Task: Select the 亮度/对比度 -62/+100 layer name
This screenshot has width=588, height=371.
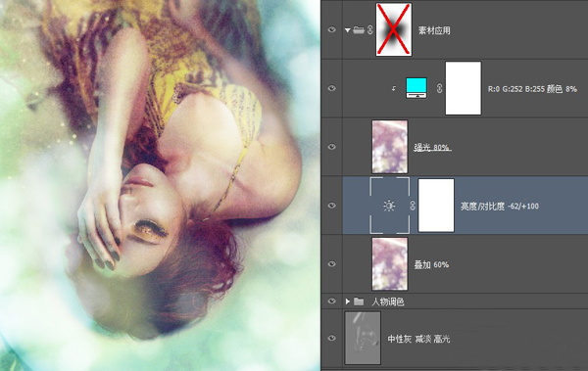Action: [500, 206]
